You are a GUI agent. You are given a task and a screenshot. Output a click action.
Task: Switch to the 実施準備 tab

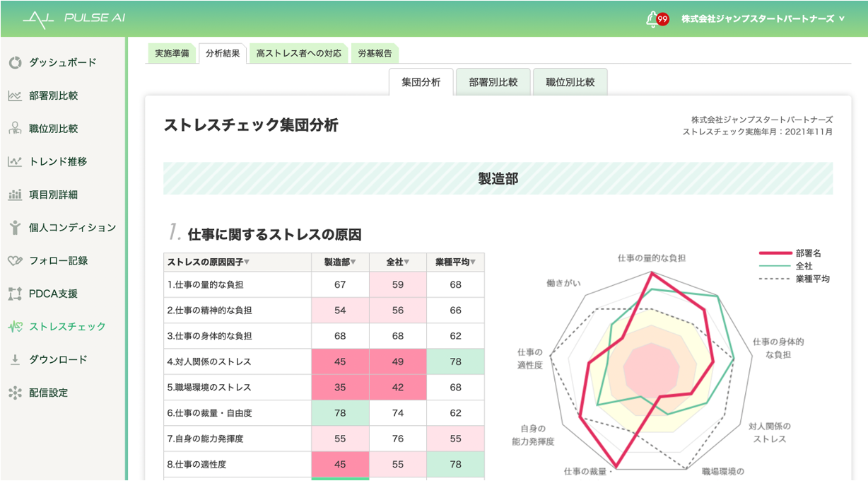[x=172, y=54]
